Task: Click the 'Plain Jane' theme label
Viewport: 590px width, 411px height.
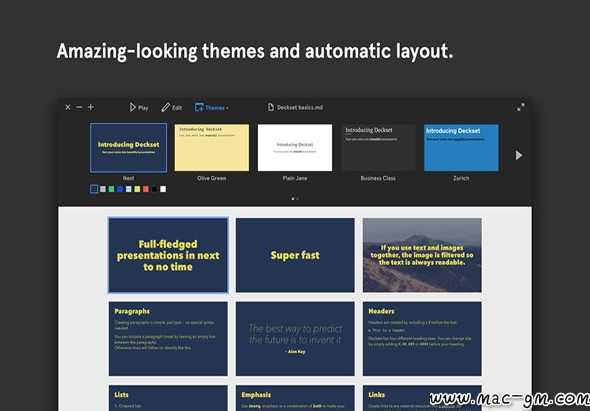Action: (295, 178)
